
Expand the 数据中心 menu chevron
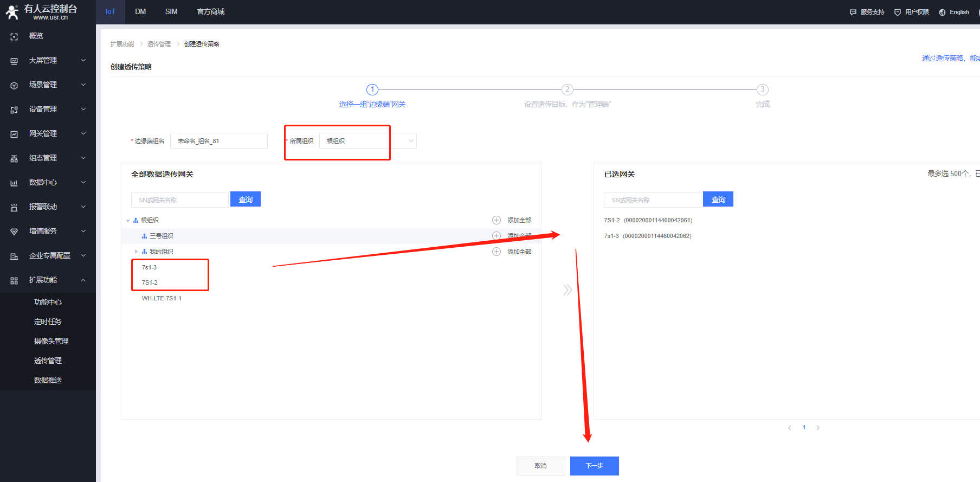(83, 182)
